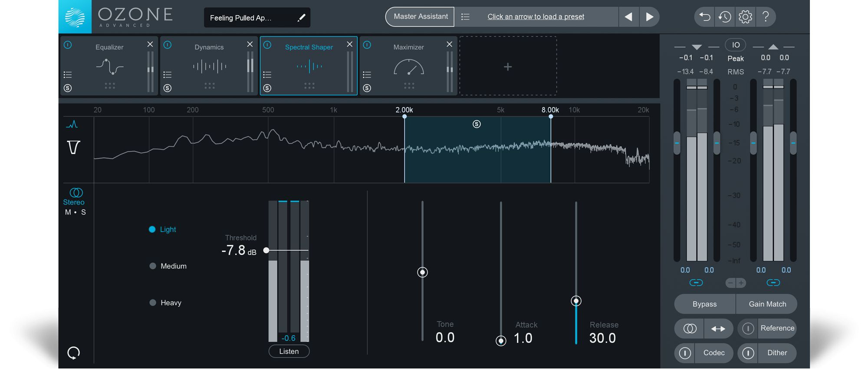Close the Dynamics module
The width and height of the screenshot is (868, 375).
coord(250,44)
